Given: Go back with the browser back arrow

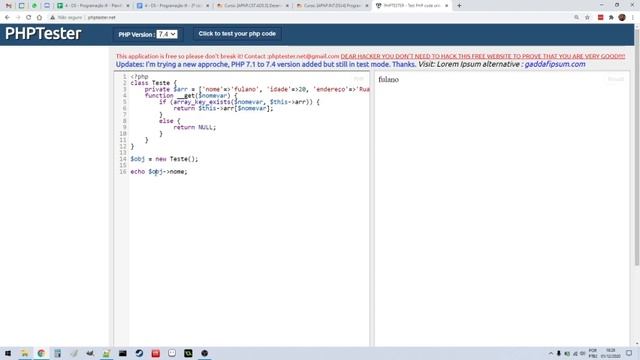Looking at the screenshot, I should 7,18.
